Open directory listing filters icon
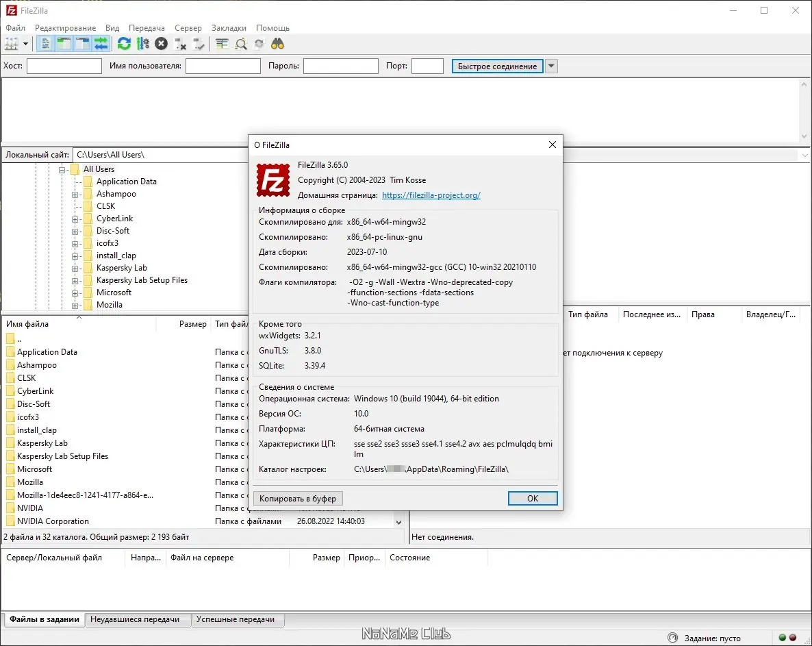Viewport: 812px width, 646px height. pos(222,44)
